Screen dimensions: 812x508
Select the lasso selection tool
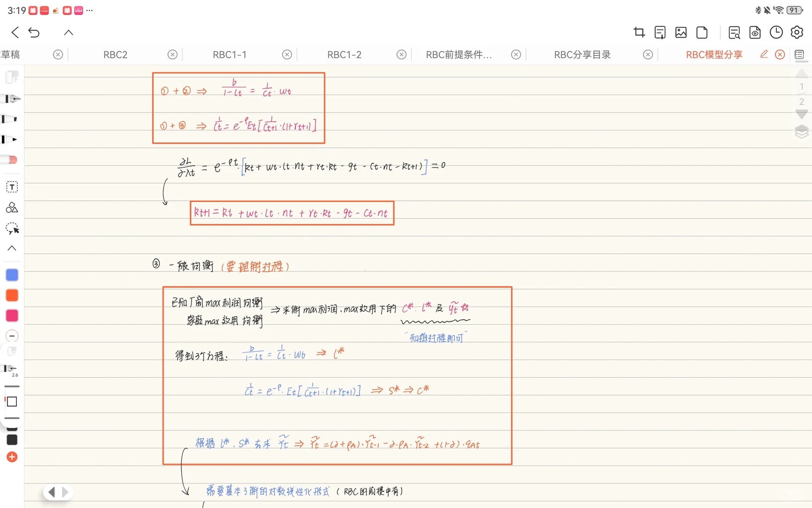click(x=12, y=228)
